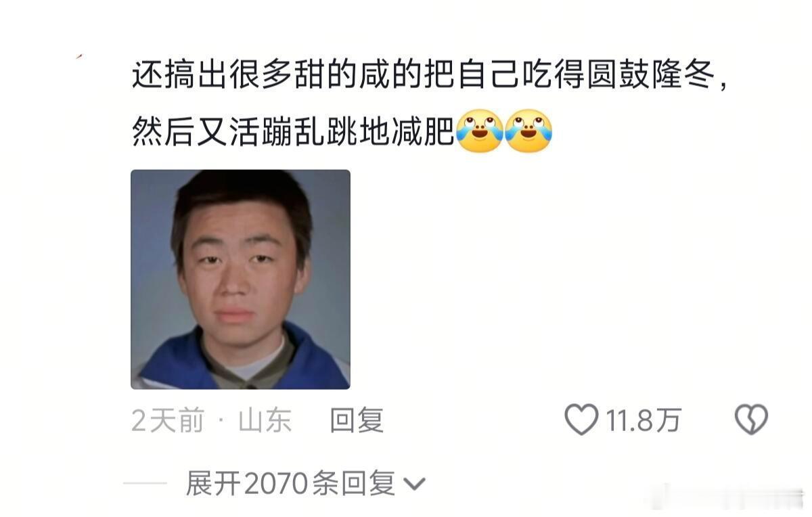Tap the second crying-laughing emoji

coord(528,131)
